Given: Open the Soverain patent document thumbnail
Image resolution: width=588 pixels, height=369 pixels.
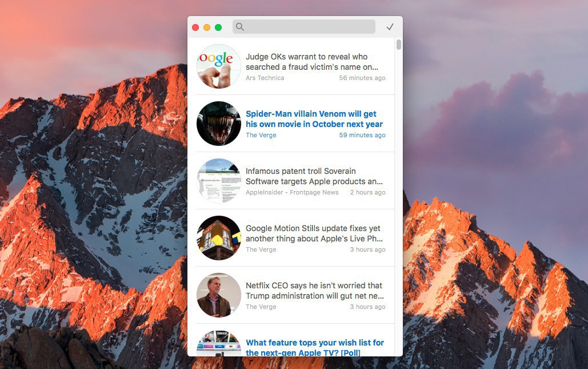Looking at the screenshot, I should coord(219,181).
